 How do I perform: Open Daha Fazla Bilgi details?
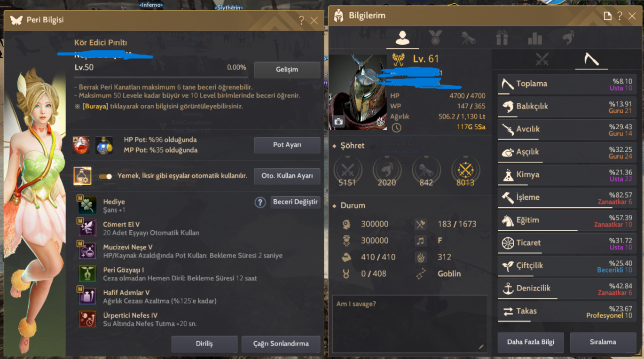coord(531,342)
